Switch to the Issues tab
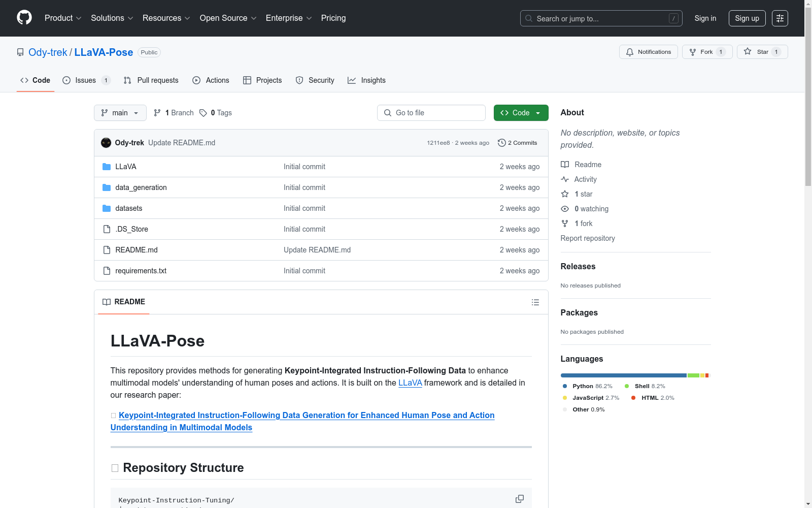The width and height of the screenshot is (812, 508). pyautogui.click(x=86, y=80)
